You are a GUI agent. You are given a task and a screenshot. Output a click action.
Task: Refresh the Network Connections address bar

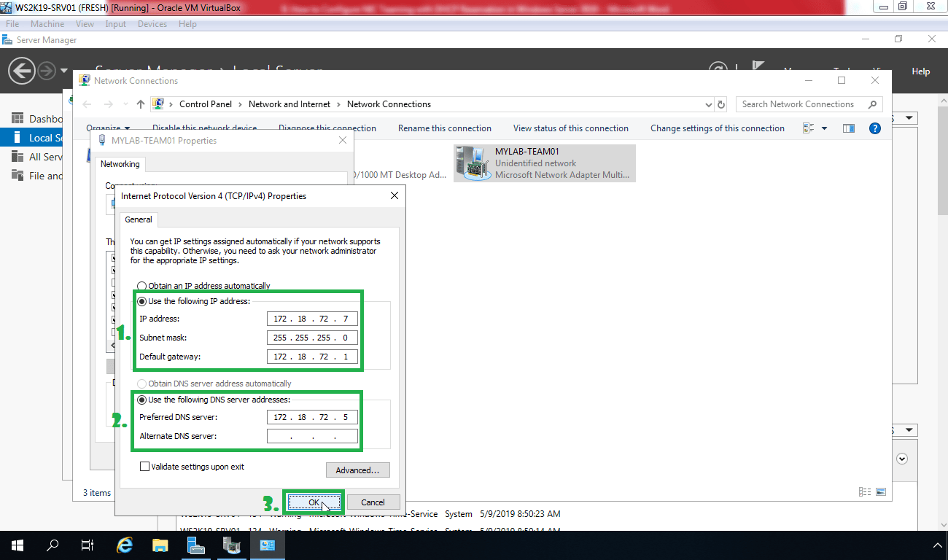721,104
